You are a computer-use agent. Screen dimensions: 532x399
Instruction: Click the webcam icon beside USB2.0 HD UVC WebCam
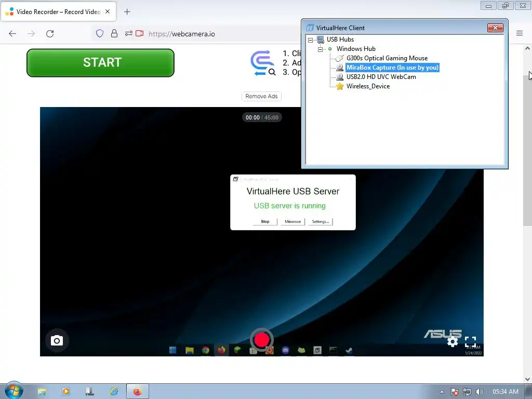point(340,77)
